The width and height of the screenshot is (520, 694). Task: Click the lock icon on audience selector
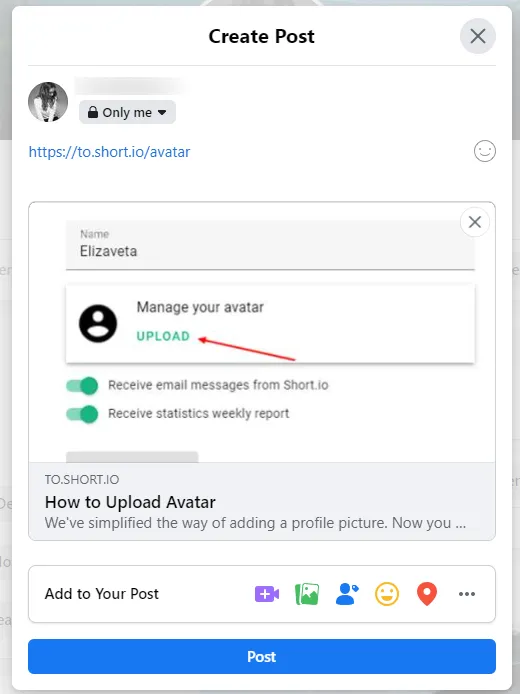click(x=92, y=112)
